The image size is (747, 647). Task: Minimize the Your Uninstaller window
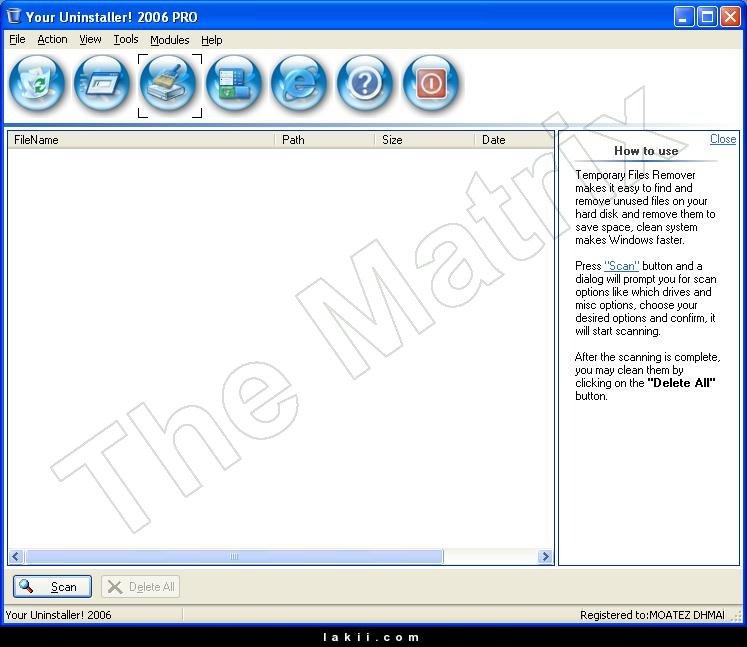click(x=684, y=17)
